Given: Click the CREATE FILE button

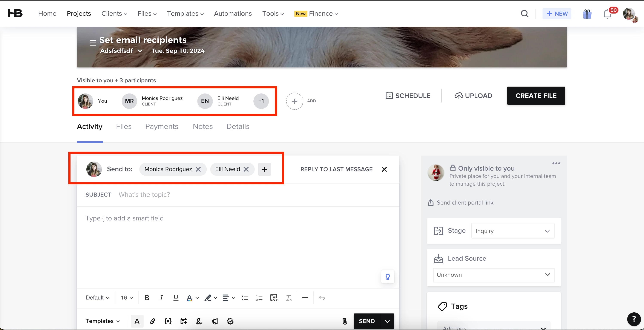Looking at the screenshot, I should 536,96.
